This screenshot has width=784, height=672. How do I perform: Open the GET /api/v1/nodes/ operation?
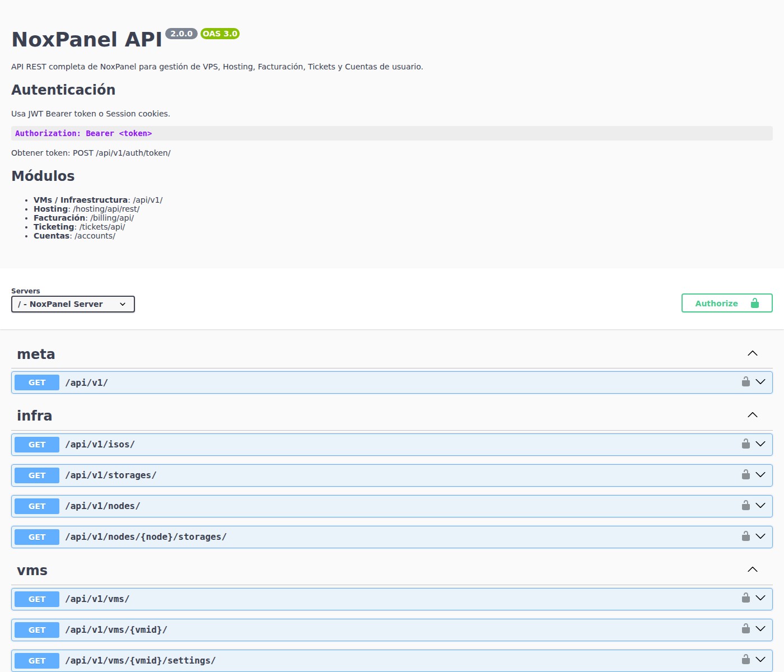102,506
